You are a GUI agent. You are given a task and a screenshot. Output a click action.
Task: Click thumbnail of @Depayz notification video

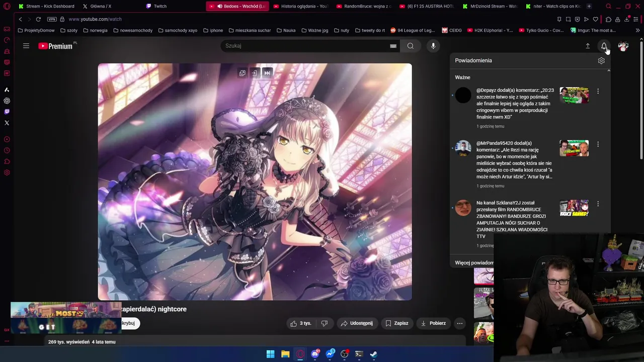coord(574,95)
